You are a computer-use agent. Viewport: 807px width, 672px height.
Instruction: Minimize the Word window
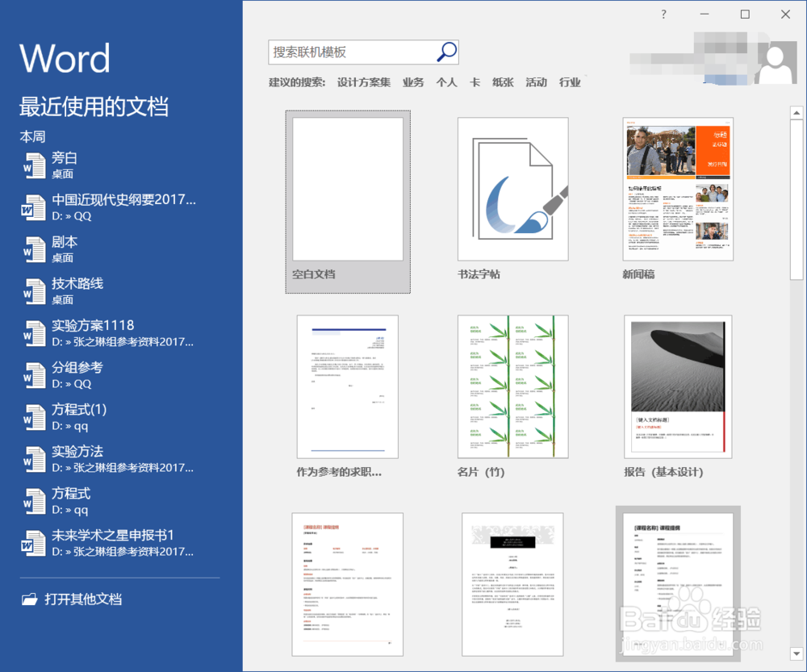(704, 15)
